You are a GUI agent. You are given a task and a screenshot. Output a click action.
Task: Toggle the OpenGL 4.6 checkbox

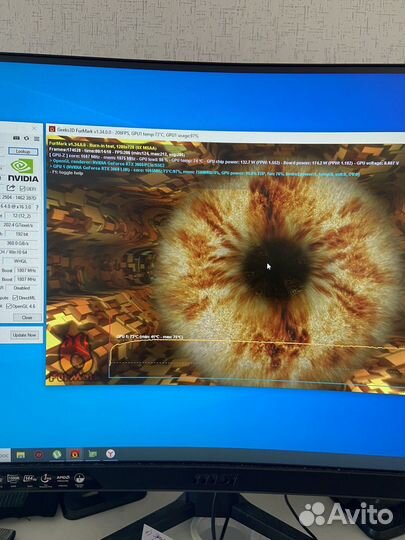point(9,306)
